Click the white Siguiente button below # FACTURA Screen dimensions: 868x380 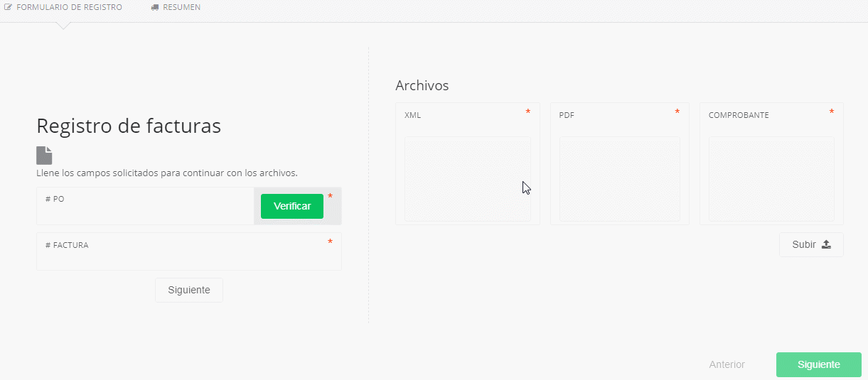(188, 290)
